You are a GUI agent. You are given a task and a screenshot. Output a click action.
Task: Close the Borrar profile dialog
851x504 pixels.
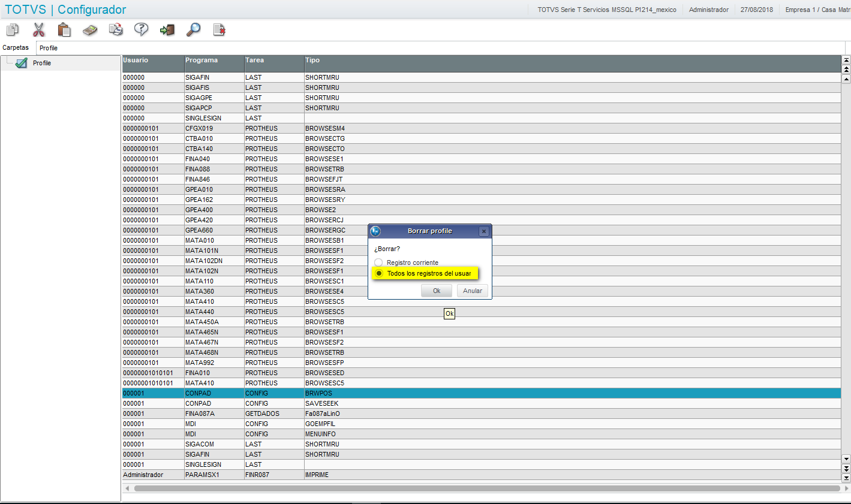click(484, 231)
